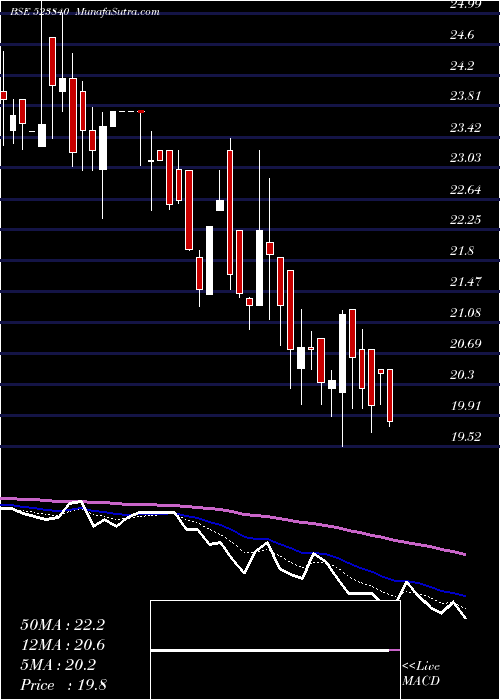Click the '5MA : 20.2' reading

coord(58,666)
